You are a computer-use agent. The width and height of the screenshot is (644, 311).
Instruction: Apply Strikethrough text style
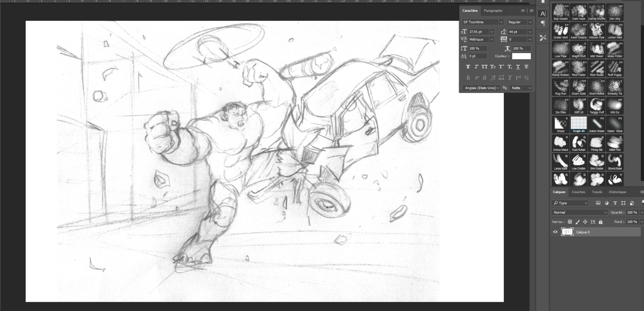pyautogui.click(x=526, y=67)
